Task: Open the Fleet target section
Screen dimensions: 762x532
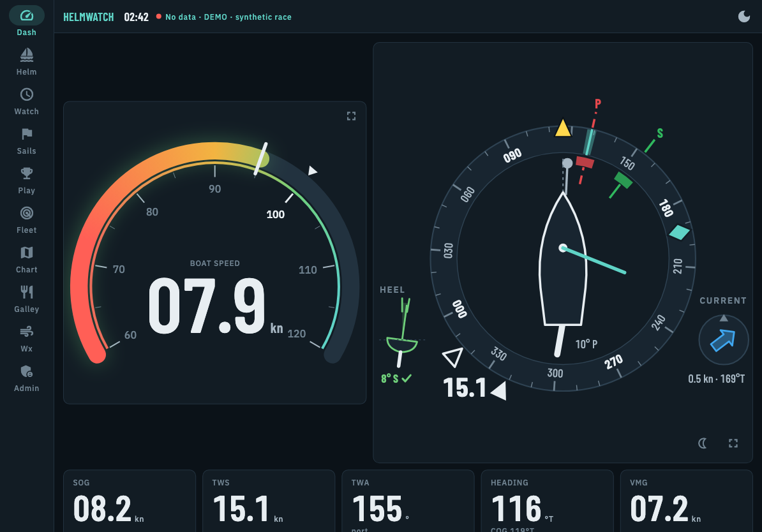Action: pyautogui.click(x=26, y=220)
